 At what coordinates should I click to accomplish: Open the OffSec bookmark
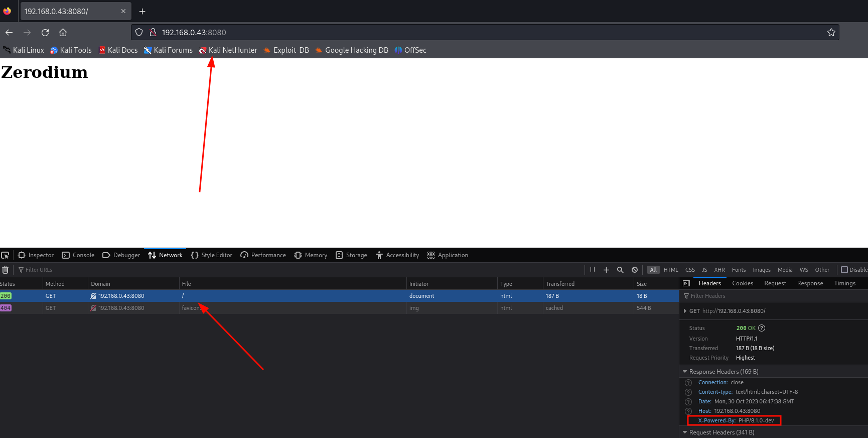tap(410, 50)
